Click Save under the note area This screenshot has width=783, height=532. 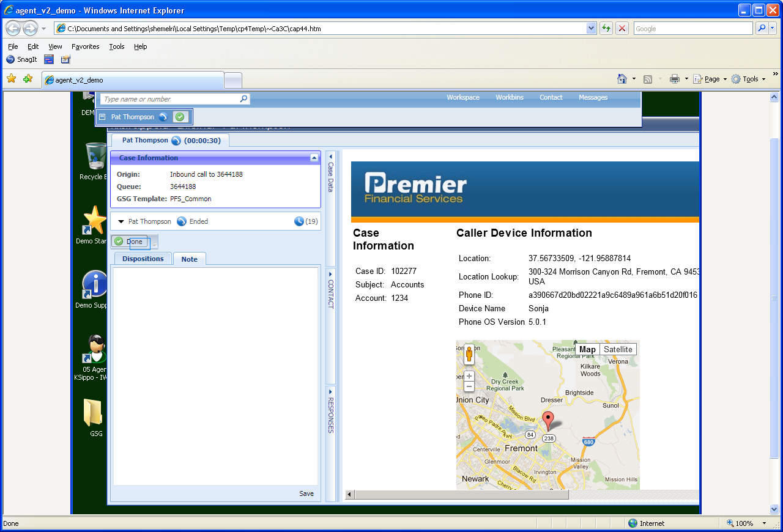pyautogui.click(x=306, y=493)
